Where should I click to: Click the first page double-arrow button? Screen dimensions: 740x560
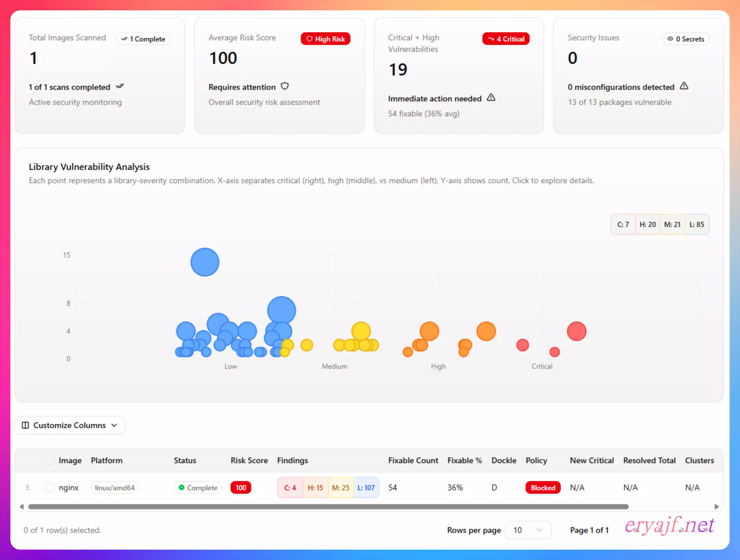tap(636, 530)
